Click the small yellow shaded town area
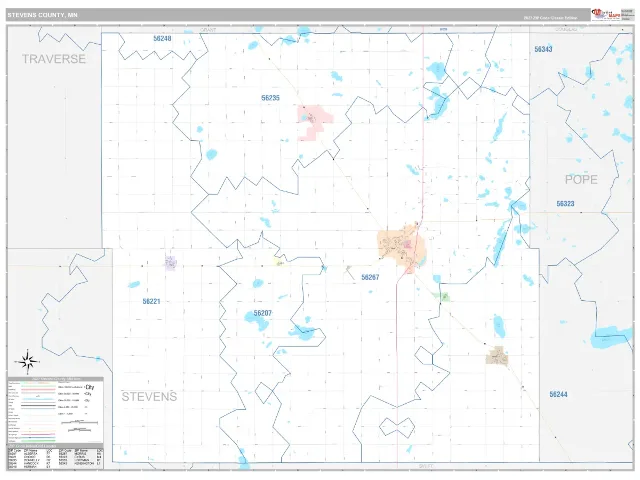 [278, 262]
